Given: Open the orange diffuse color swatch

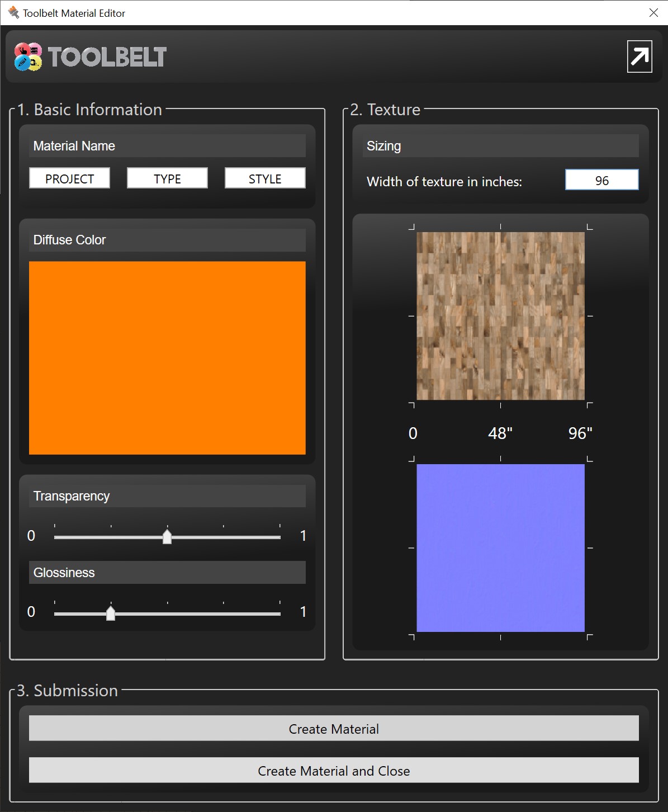Looking at the screenshot, I should click(167, 358).
